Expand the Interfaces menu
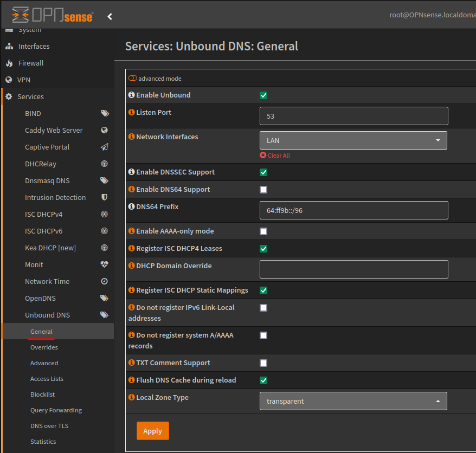 (57, 46)
